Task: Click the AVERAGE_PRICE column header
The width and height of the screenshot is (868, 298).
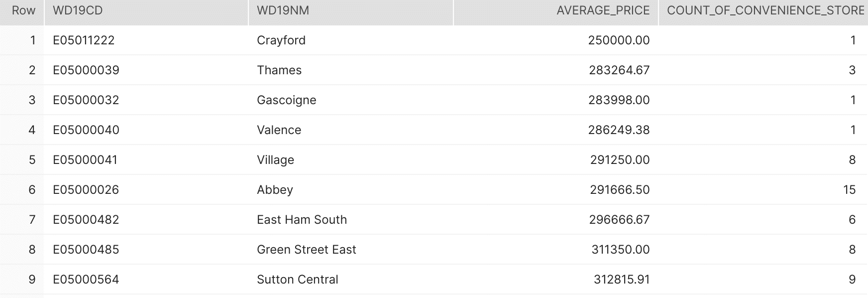Action: coord(556,11)
